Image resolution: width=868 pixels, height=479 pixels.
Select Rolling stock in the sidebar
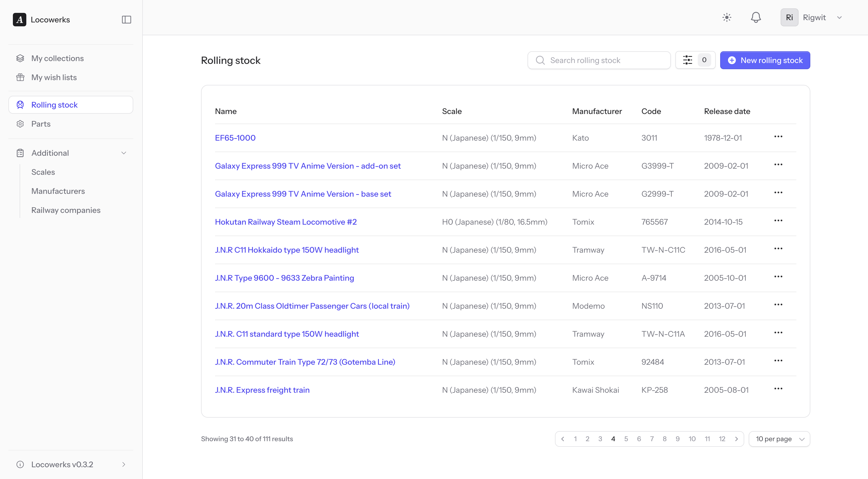click(x=71, y=105)
